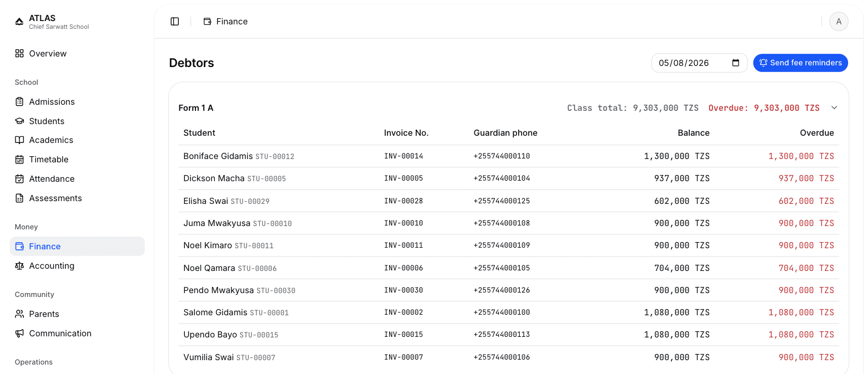The width and height of the screenshot is (868, 374).
Task: Open Attendance page link
Action: [77, 179]
